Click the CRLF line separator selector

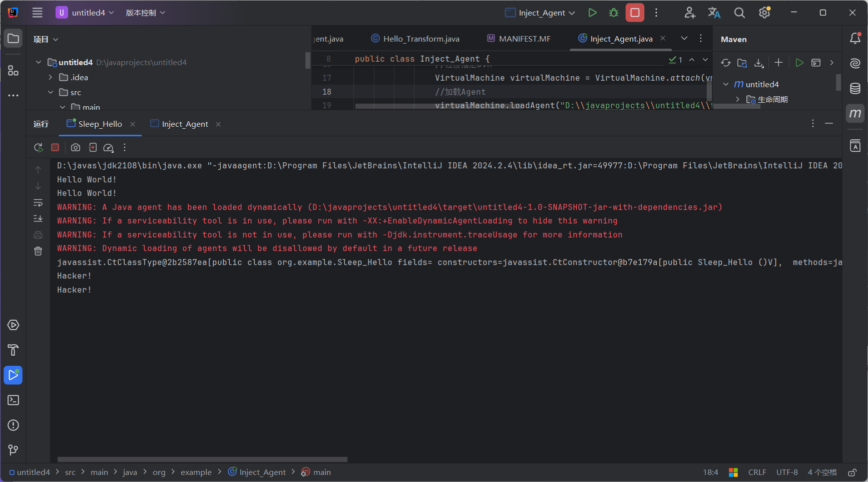pos(757,472)
